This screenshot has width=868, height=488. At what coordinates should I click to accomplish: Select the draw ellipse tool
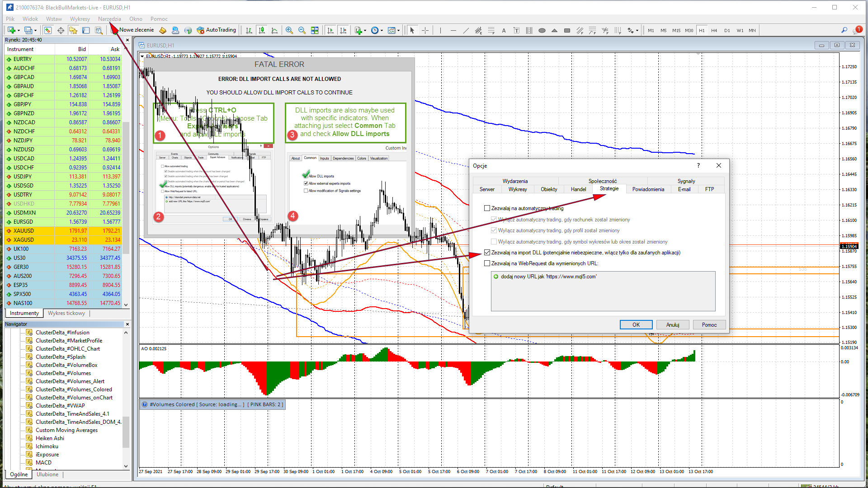[542, 30]
